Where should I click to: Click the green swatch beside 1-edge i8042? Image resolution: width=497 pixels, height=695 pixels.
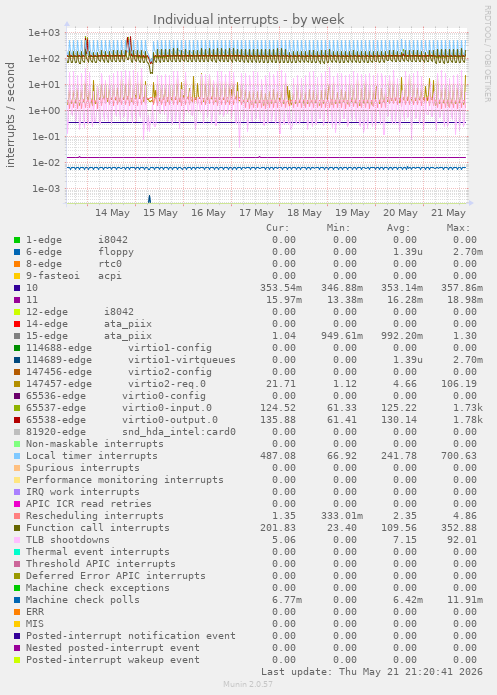point(17,240)
